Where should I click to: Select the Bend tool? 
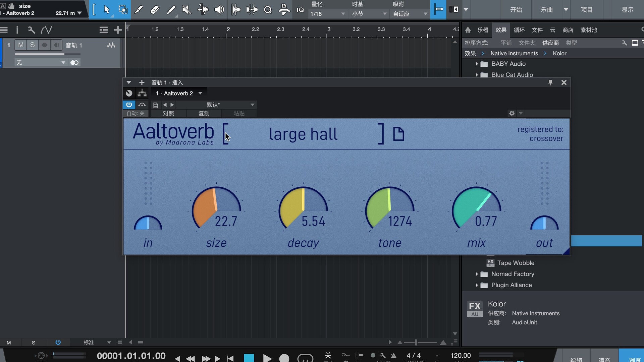click(203, 10)
